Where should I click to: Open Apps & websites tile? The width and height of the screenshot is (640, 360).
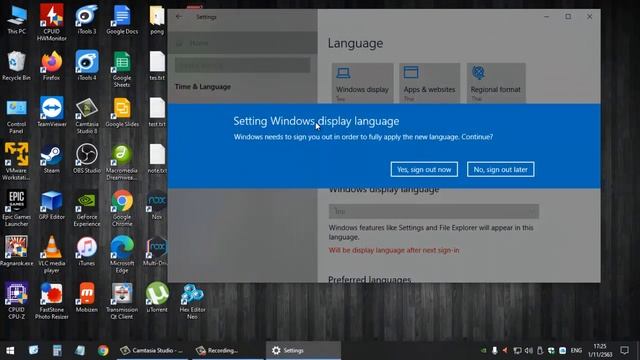pyautogui.click(x=429, y=83)
